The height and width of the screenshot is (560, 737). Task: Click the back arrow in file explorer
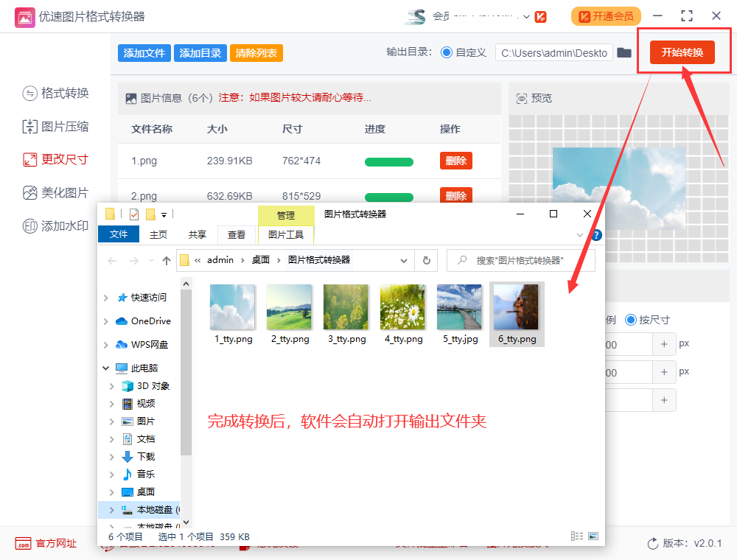(112, 260)
